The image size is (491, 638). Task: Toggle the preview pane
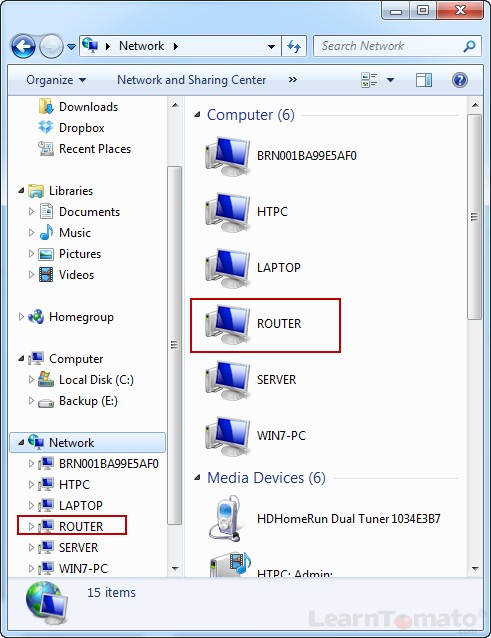click(x=423, y=80)
